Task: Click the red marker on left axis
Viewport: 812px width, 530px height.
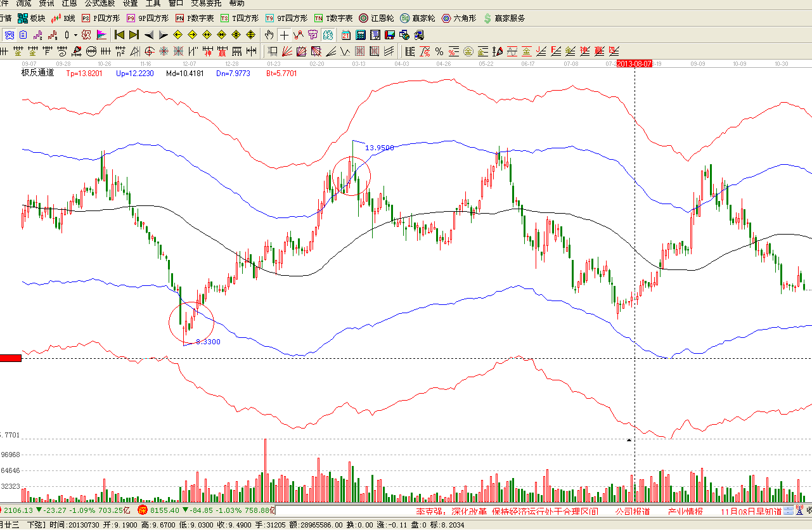Action: 11,358
